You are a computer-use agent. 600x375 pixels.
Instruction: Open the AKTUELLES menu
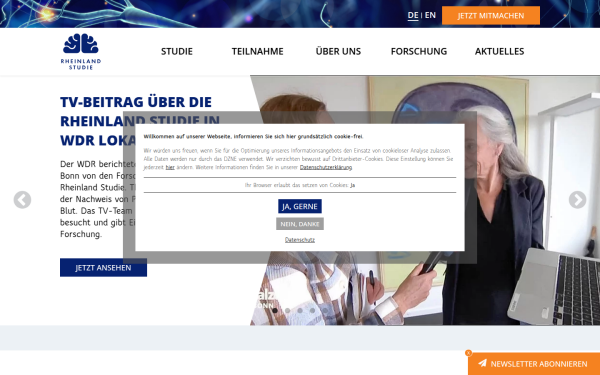(x=499, y=51)
